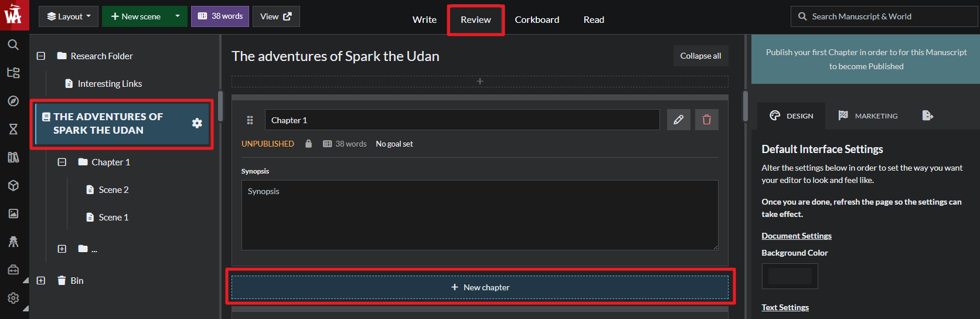Click the pencil edit icon for Chapter 1

click(x=678, y=120)
